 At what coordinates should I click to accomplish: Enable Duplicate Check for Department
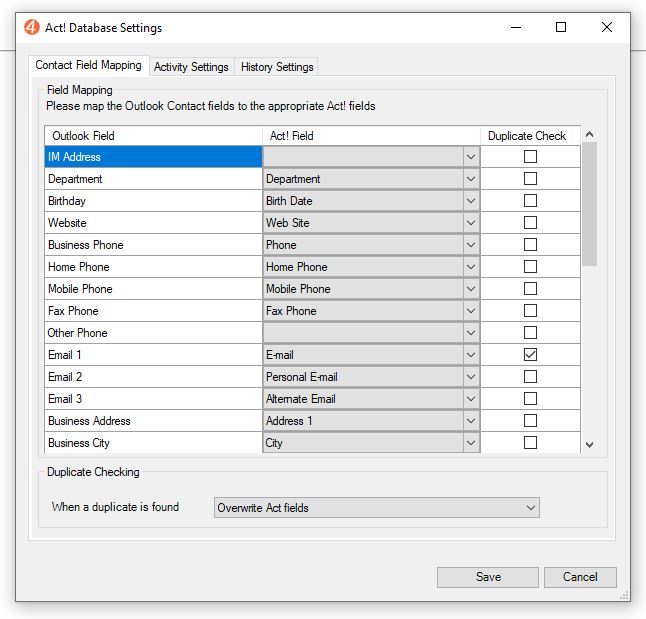coord(530,178)
